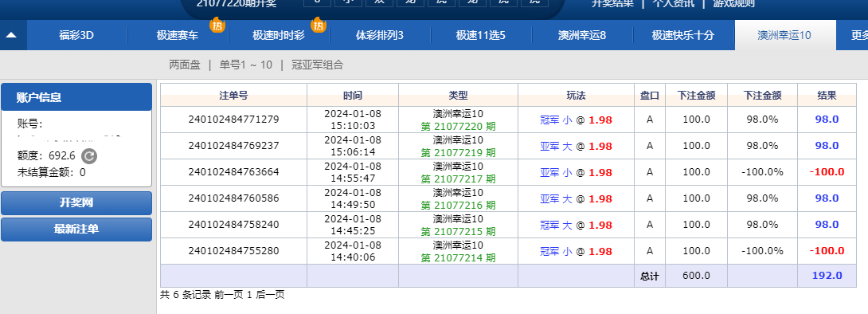The image size is (868, 314).
Task: Click period 第 21077220 期
Action: pyautogui.click(x=459, y=126)
